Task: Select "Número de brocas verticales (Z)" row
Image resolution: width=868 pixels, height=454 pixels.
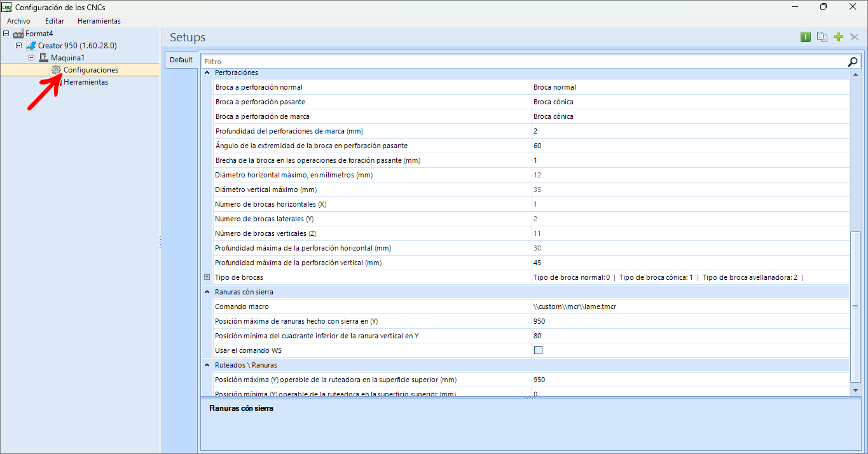Action: tap(530, 233)
